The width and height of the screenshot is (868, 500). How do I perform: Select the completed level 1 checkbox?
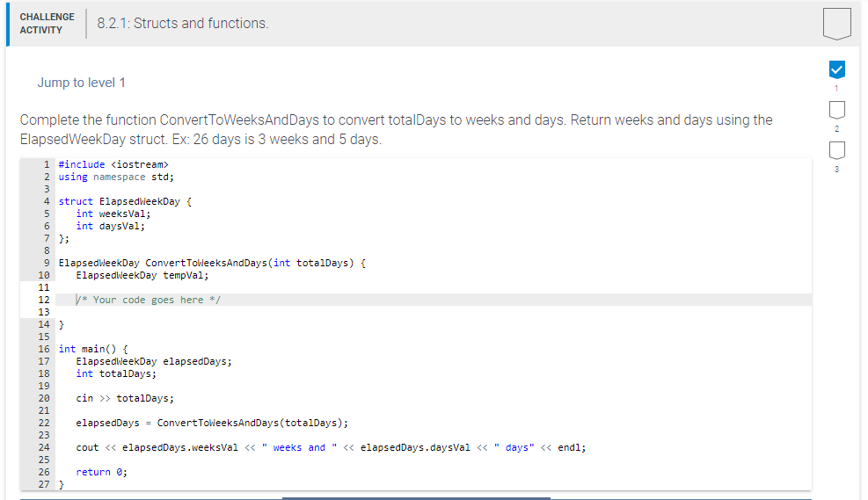click(x=836, y=69)
